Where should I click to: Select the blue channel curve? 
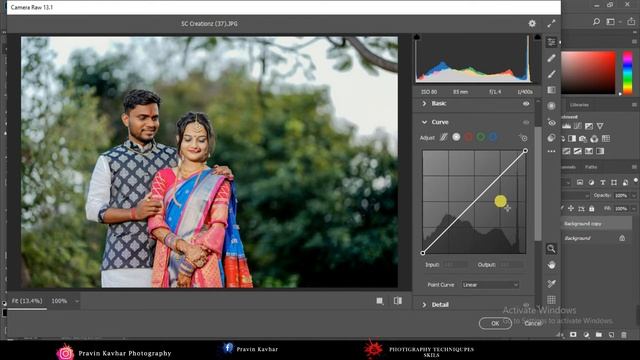[493, 138]
